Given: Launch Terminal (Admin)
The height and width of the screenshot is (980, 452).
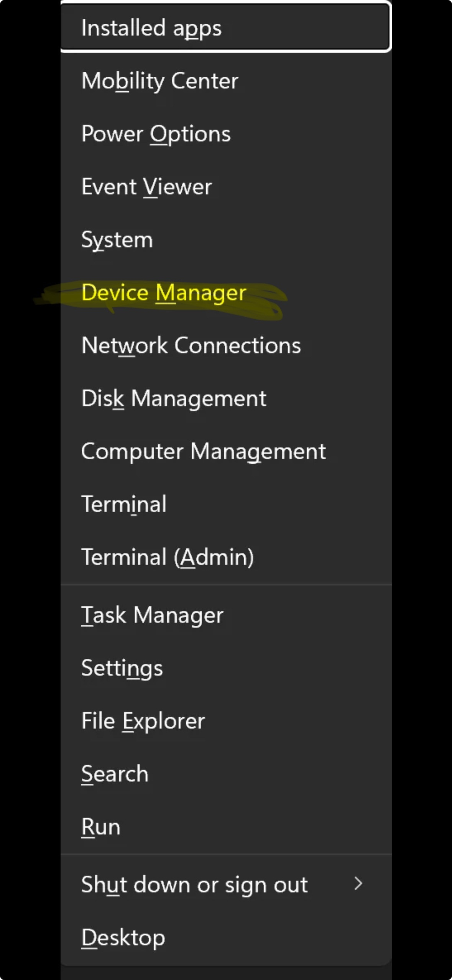Looking at the screenshot, I should tap(168, 557).
